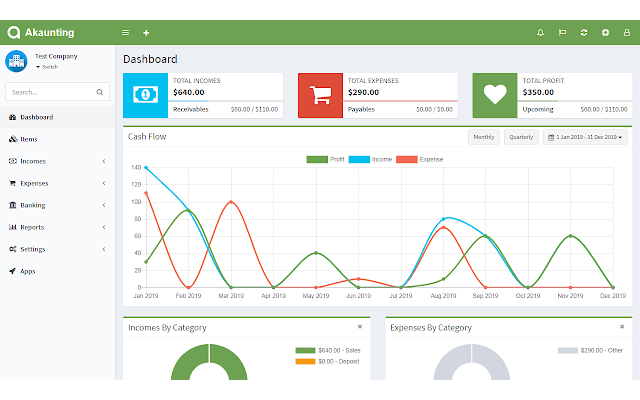Select the Monthly cash flow button
Screen dimensions: 640x400
pyautogui.click(x=484, y=137)
